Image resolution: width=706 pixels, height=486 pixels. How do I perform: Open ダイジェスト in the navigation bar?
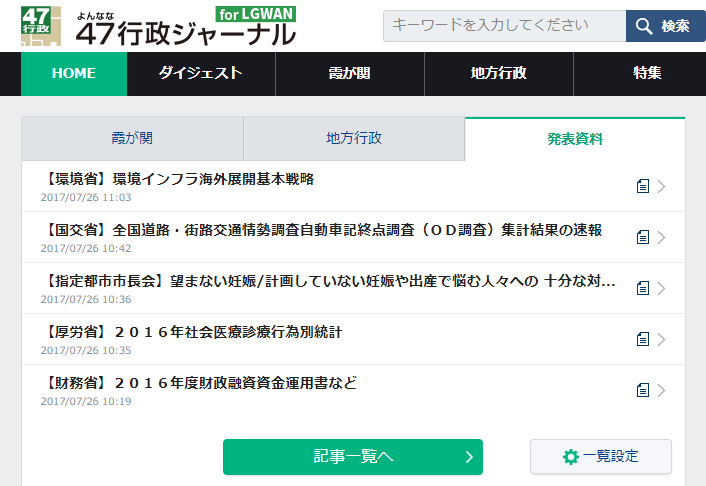(201, 73)
